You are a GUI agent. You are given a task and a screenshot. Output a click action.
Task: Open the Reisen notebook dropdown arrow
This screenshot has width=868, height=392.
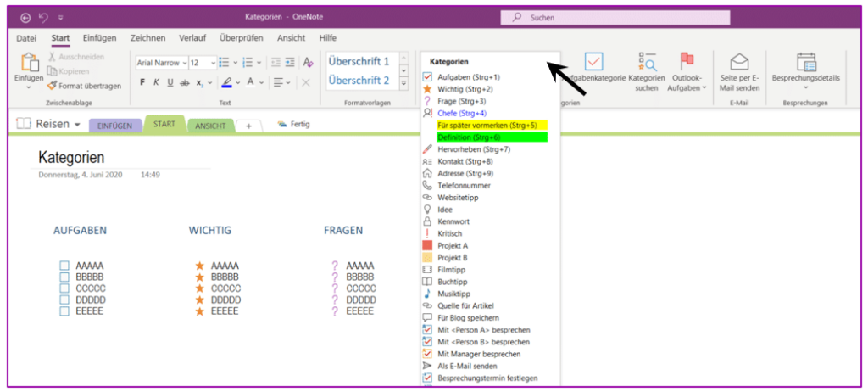77,124
